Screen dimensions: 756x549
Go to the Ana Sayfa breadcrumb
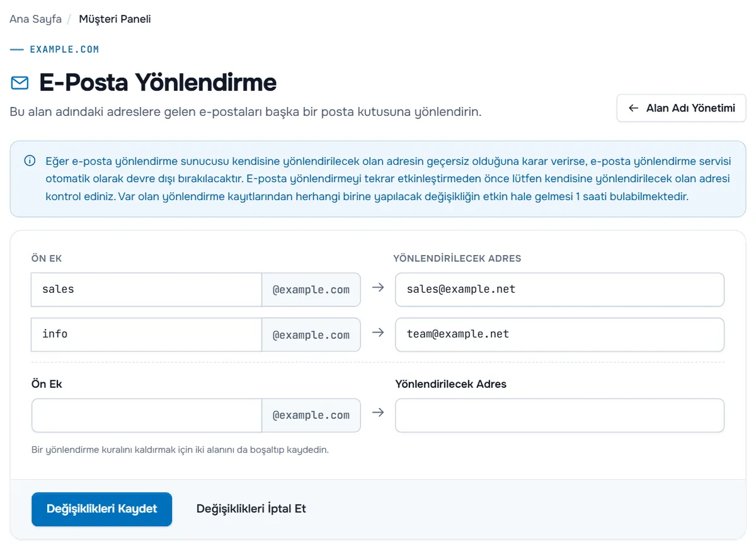(35, 19)
